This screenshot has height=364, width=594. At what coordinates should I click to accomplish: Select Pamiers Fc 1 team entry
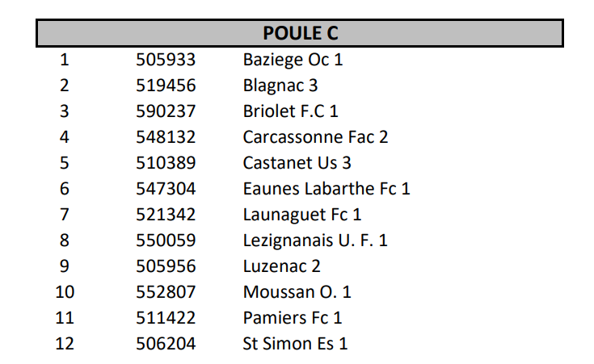pos(292,318)
